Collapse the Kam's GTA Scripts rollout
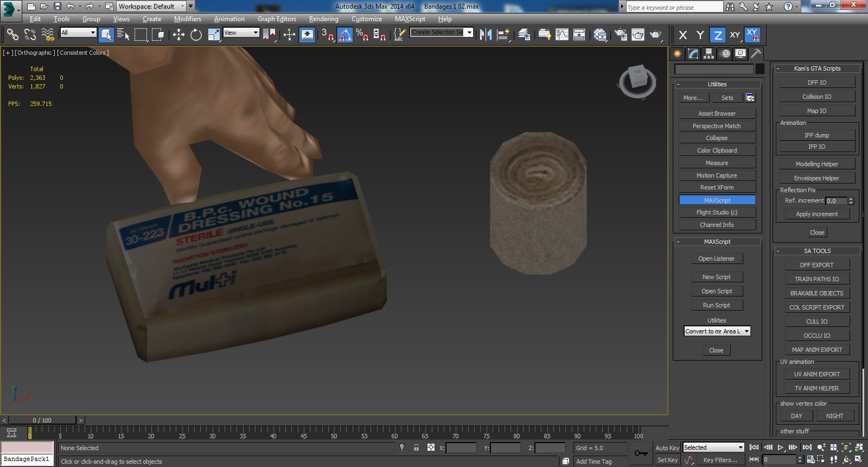The height and width of the screenshot is (467, 868). [817, 68]
